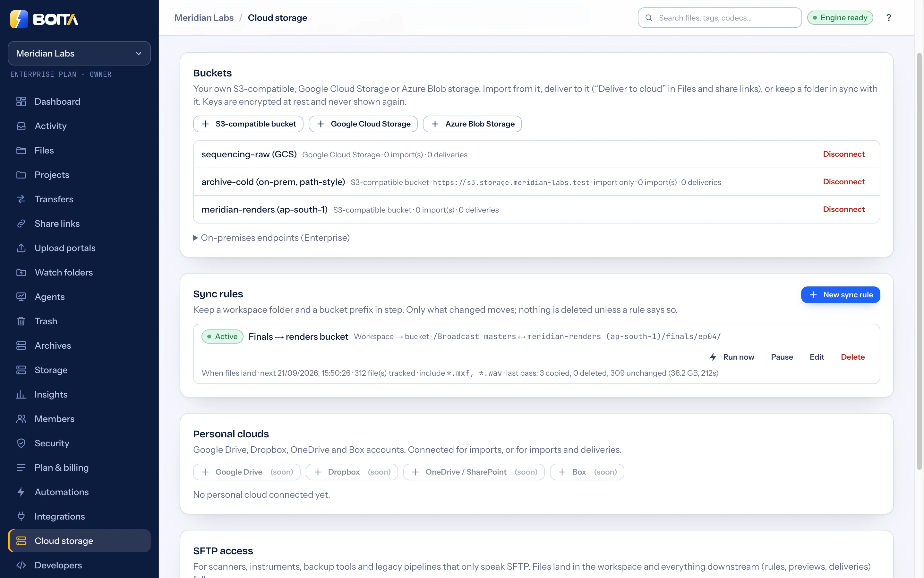Image resolution: width=924 pixels, height=578 pixels.
Task: Disconnect the archive-cold on-prem bucket
Action: [844, 181]
